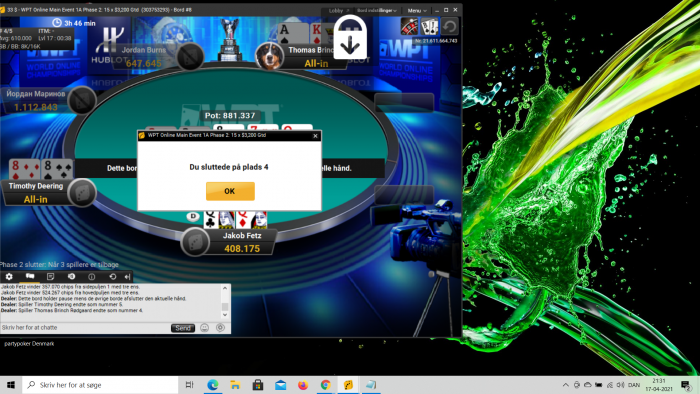
Task: Open the Lobby from title bar
Action: pyautogui.click(x=338, y=10)
